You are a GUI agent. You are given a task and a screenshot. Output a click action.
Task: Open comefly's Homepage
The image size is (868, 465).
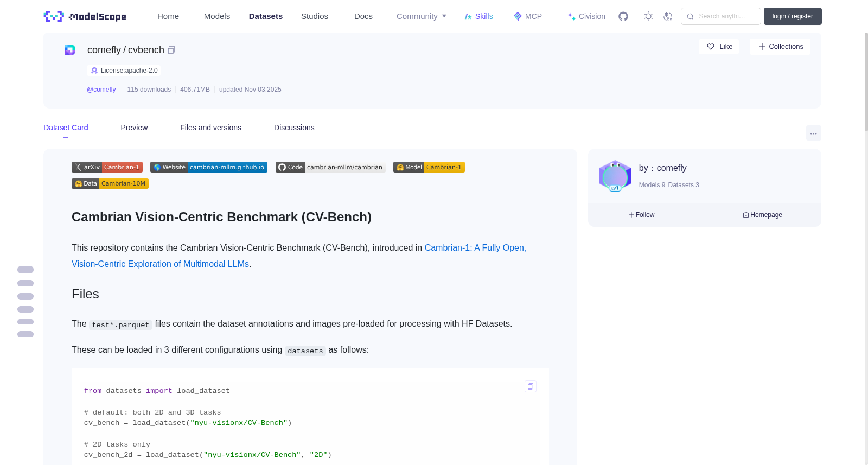(763, 215)
